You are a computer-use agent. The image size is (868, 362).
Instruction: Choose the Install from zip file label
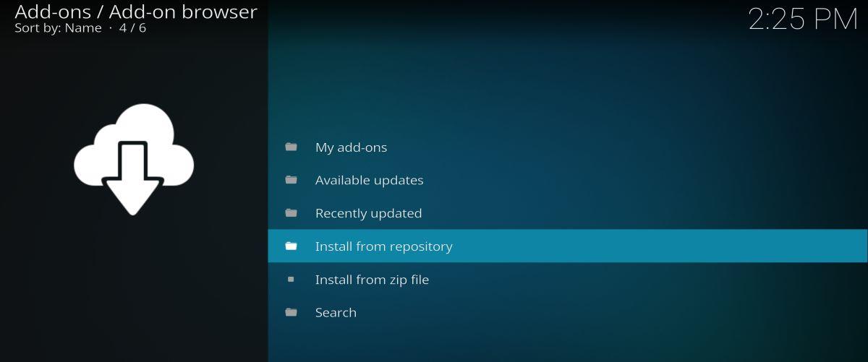tap(372, 280)
